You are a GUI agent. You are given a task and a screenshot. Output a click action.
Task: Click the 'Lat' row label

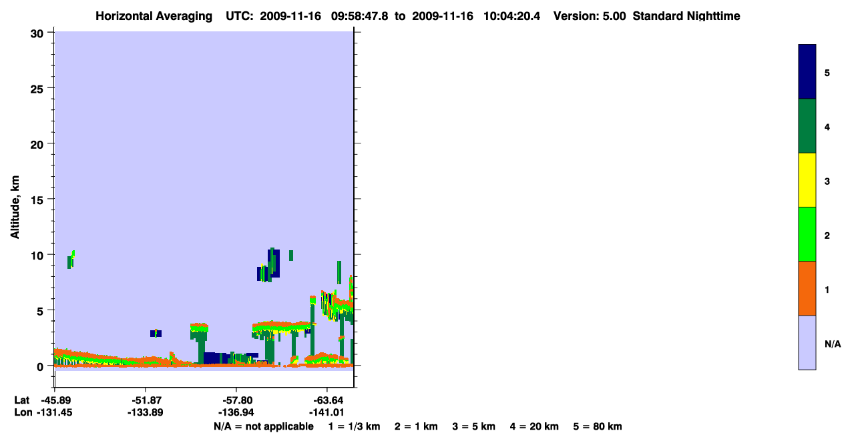click(x=21, y=400)
